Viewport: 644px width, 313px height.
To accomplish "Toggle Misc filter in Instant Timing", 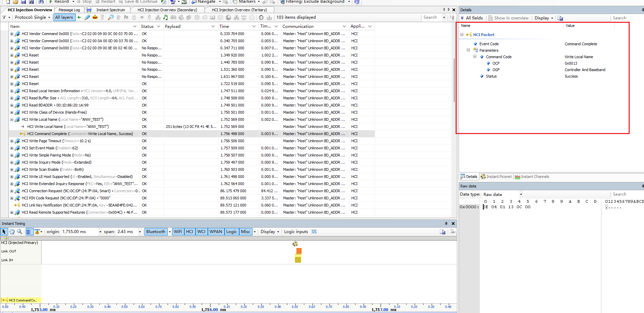I will 245,232.
